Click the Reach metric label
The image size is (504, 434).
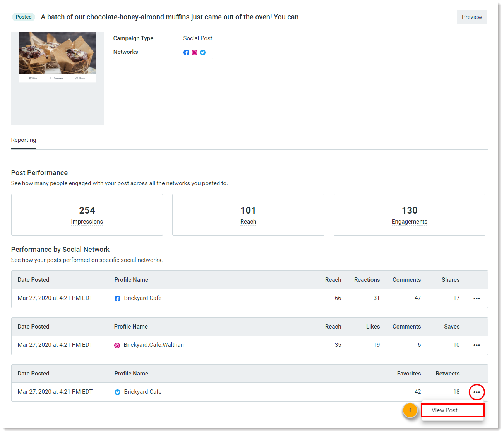point(248,222)
